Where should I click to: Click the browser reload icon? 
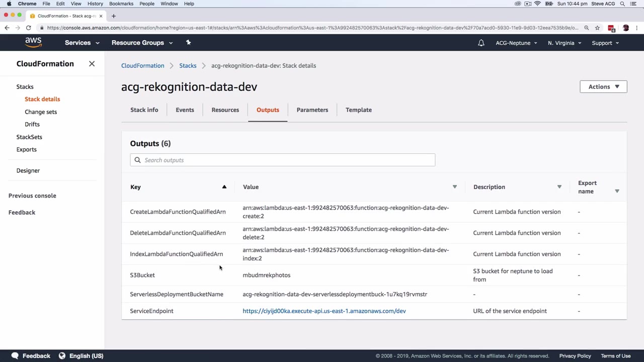tap(29, 28)
